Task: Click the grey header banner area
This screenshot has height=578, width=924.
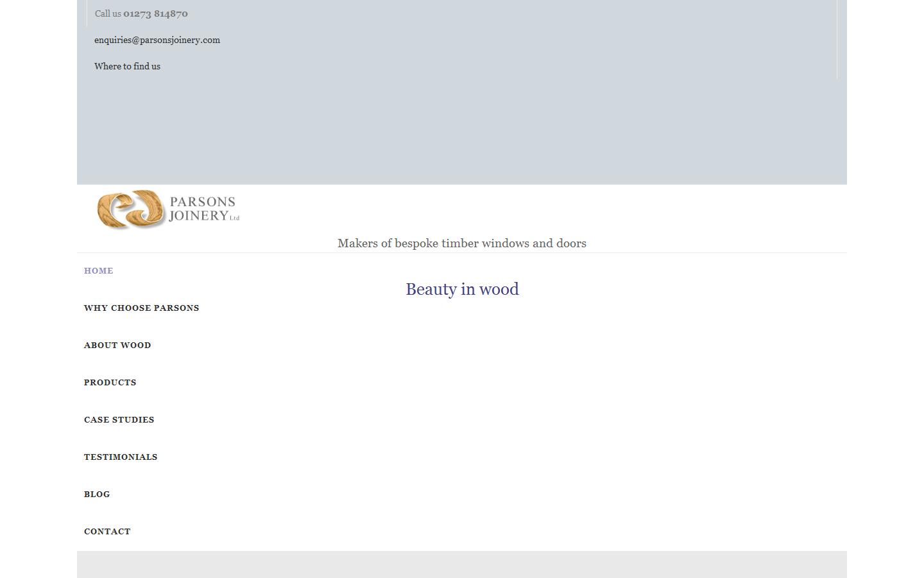Action: pos(462,128)
